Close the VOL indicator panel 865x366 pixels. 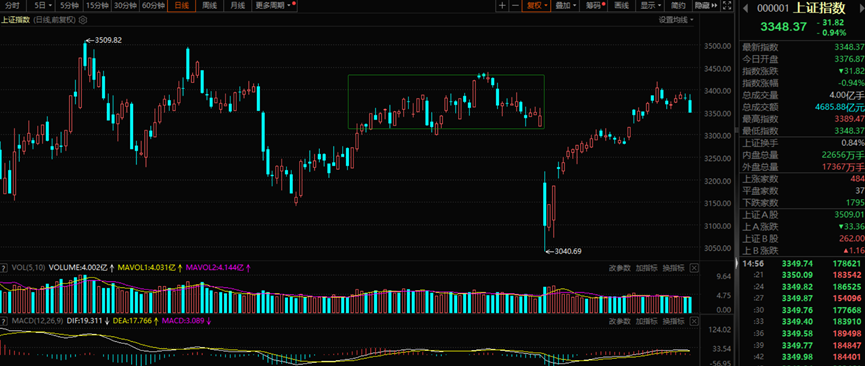[x=694, y=268]
